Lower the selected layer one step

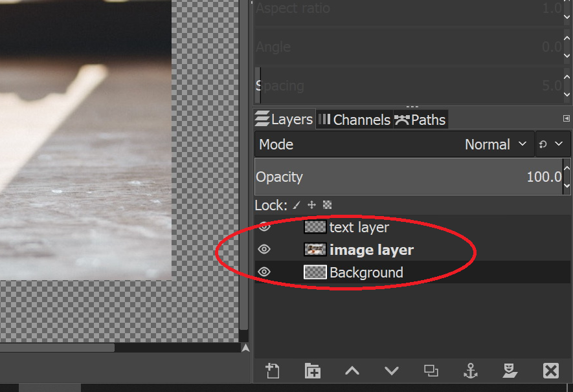(x=391, y=371)
